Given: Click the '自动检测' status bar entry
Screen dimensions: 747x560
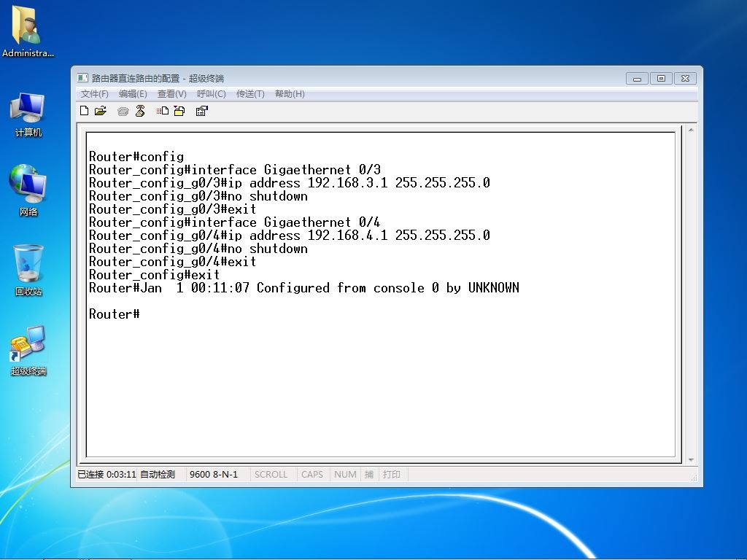Looking at the screenshot, I should pyautogui.click(x=158, y=474).
